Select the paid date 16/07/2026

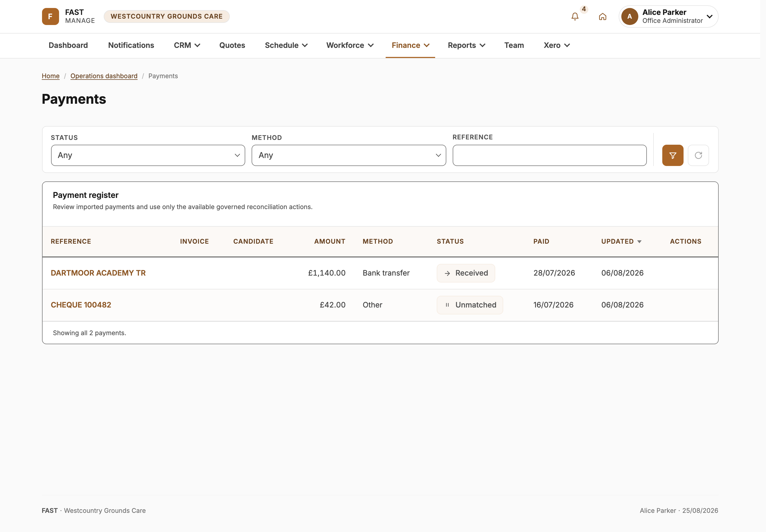point(553,305)
